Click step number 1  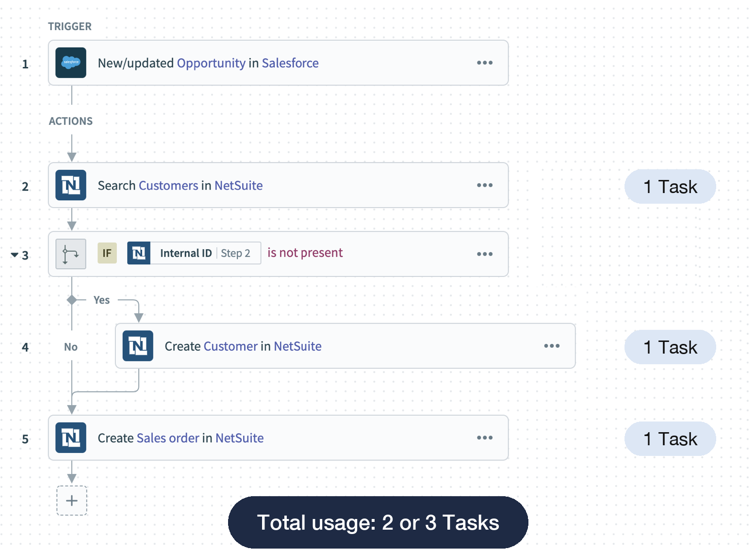[25, 64]
